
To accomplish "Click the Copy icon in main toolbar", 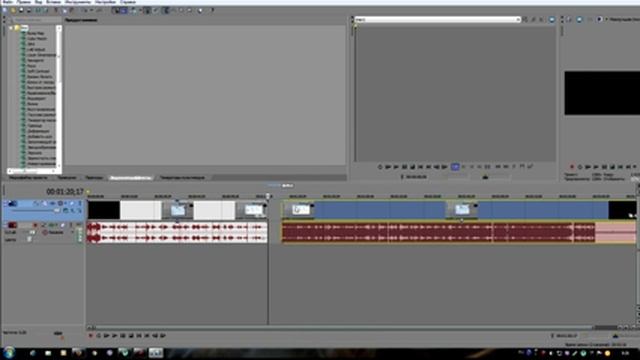I will pos(64,10).
